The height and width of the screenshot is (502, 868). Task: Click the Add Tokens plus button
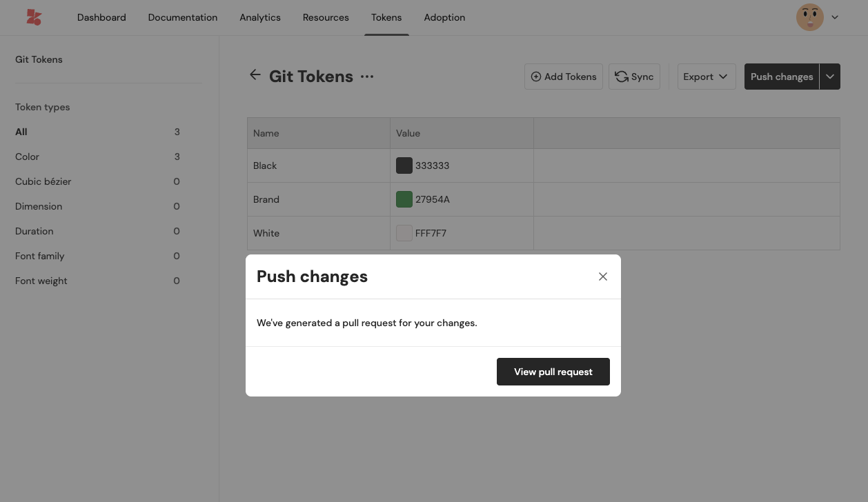coord(564,77)
